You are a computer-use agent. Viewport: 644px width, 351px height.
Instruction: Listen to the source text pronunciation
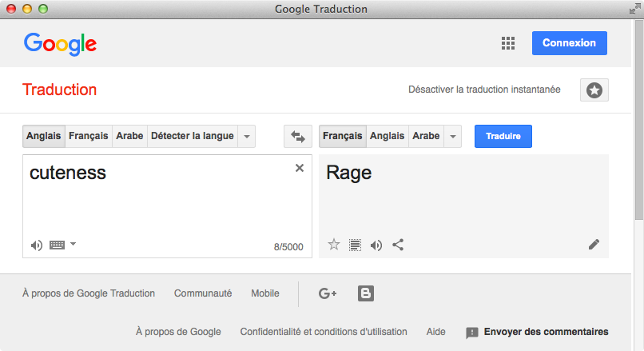click(x=37, y=245)
